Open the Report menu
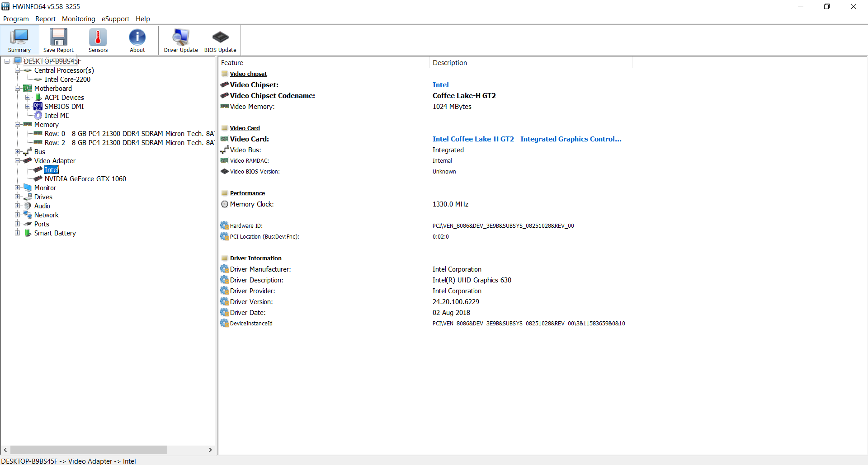This screenshot has width=868, height=465. (45, 19)
